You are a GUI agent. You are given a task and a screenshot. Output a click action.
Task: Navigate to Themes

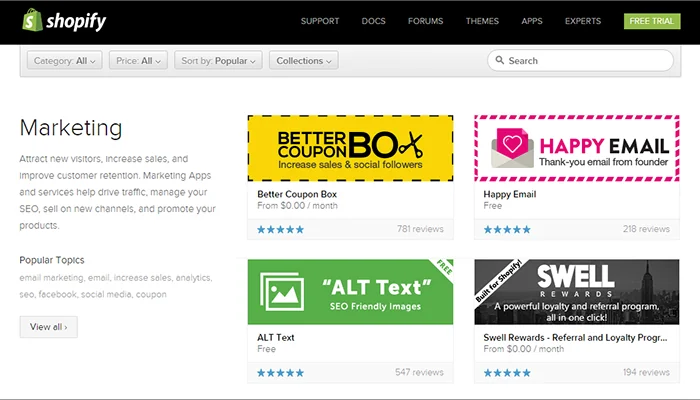[x=482, y=21]
